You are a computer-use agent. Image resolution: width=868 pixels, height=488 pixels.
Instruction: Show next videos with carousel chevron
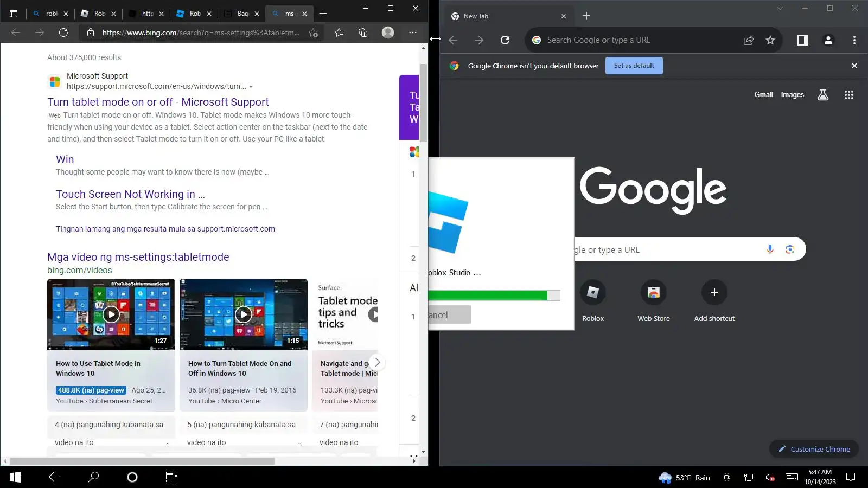coord(378,362)
